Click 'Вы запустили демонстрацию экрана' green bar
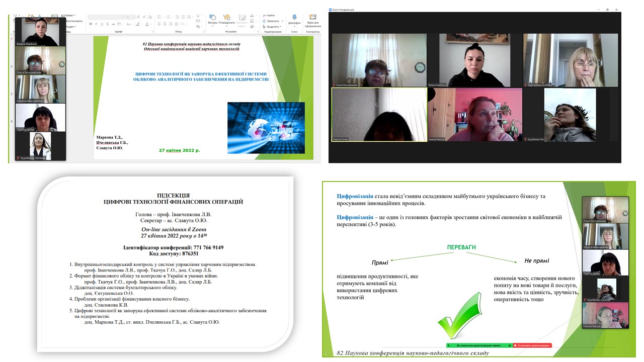 [478, 345]
